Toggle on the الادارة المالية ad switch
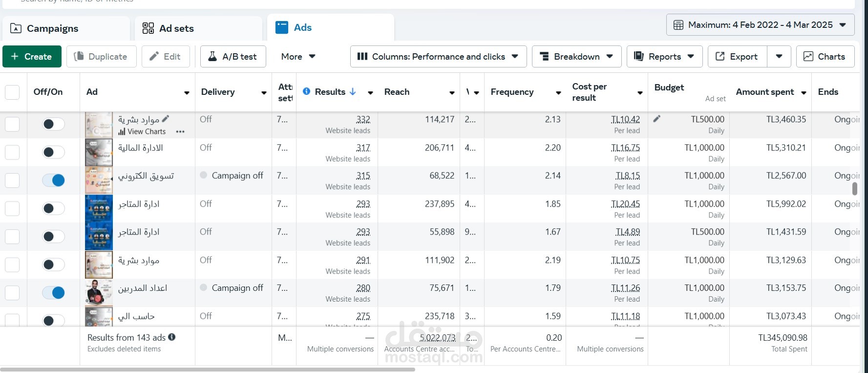 pos(54,152)
